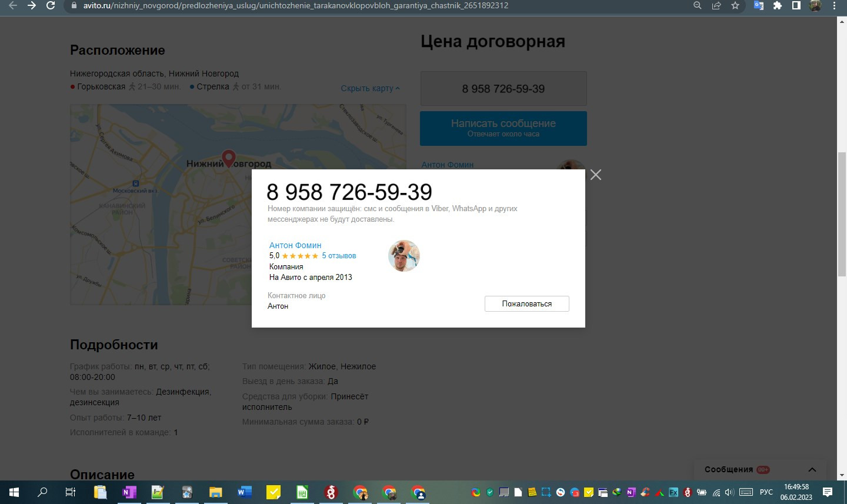The width and height of the screenshot is (847, 504).
Task: Click the Пожаловаться button in the popup
Action: click(x=527, y=303)
